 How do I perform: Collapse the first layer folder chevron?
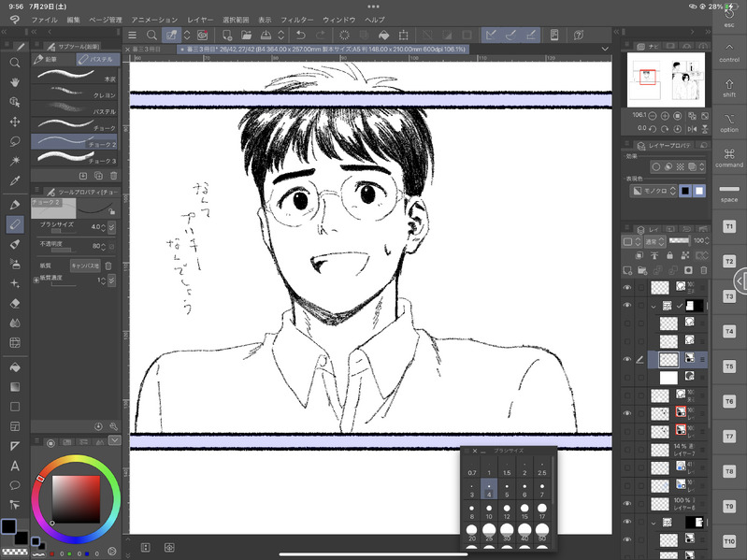point(654,306)
